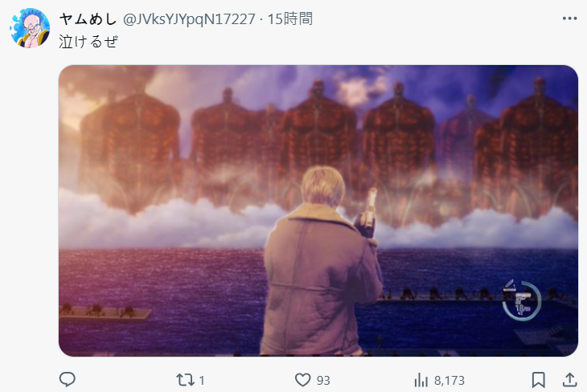This screenshot has width=587, height=392.
Task: Share the post via the upload arrow icon
Action: point(569,380)
